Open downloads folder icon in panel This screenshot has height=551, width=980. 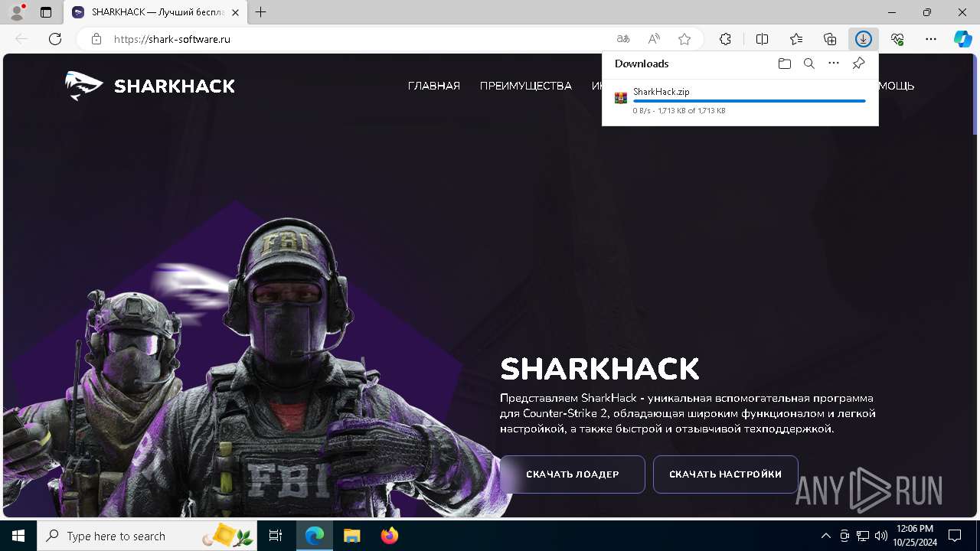(x=784, y=64)
